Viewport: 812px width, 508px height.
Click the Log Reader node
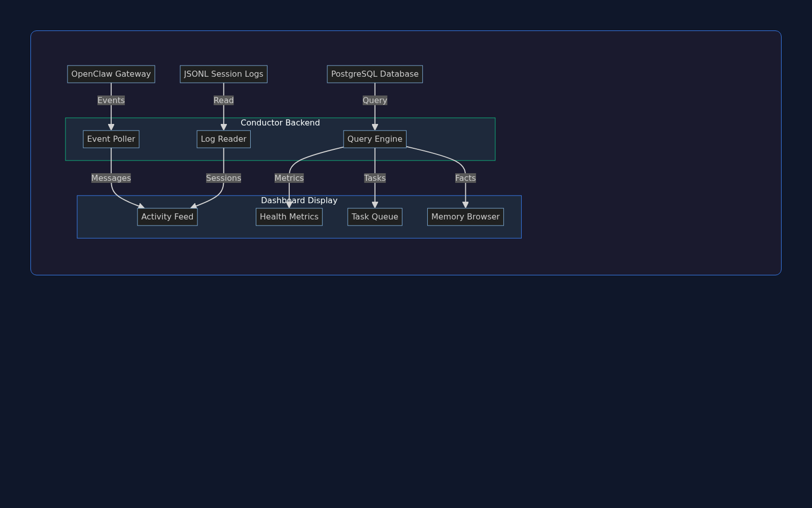pyautogui.click(x=223, y=139)
